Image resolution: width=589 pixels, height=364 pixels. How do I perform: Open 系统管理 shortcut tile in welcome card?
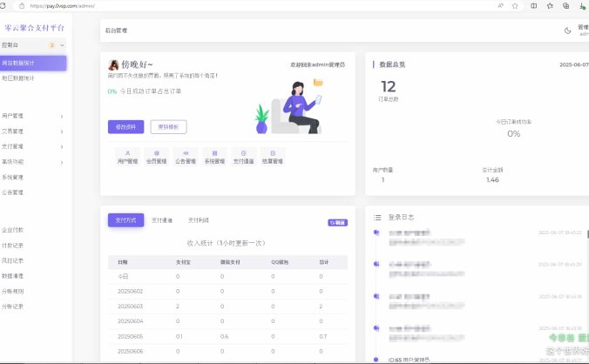point(214,157)
